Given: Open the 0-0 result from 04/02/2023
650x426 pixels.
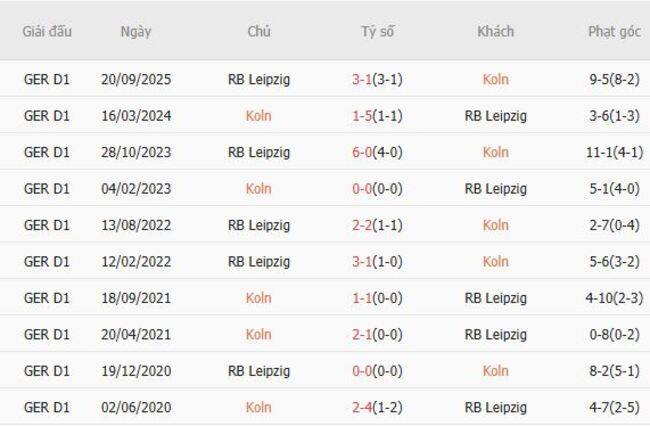Looking at the screenshot, I should pyautogui.click(x=377, y=188).
